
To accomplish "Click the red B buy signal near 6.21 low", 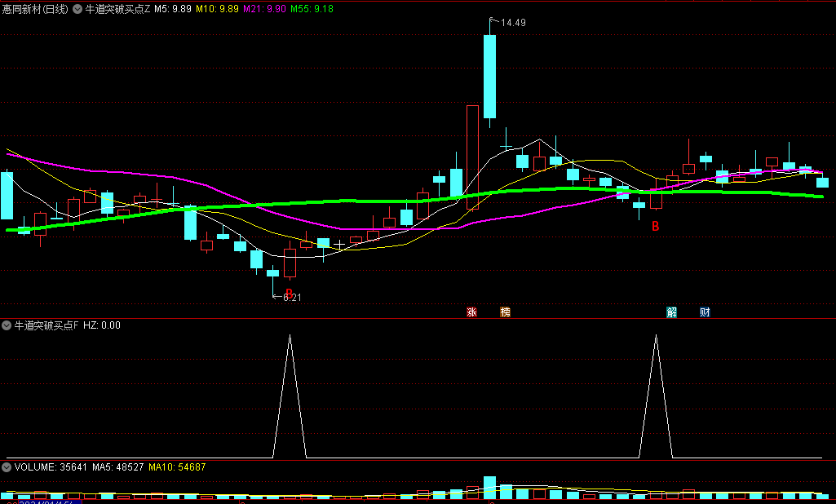I will 289,294.
